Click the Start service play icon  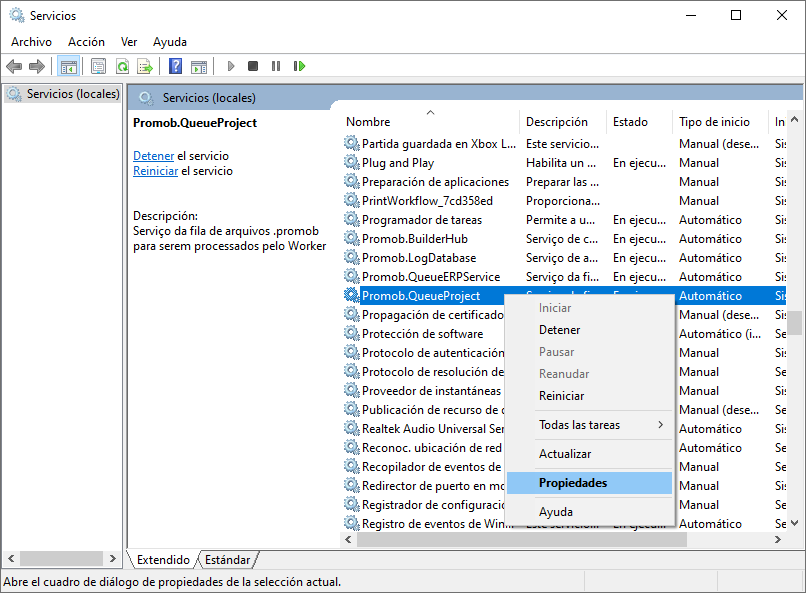231,66
